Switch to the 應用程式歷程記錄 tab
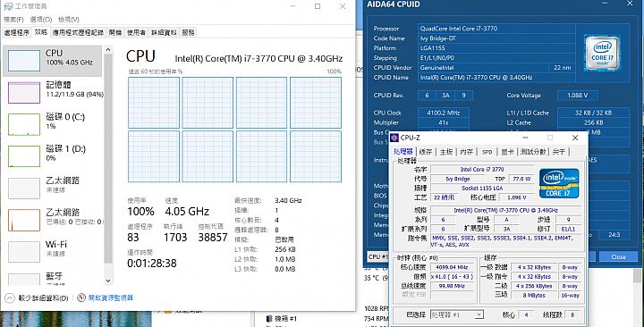Image resolution: width=644 pixels, height=327 pixels. (78, 32)
